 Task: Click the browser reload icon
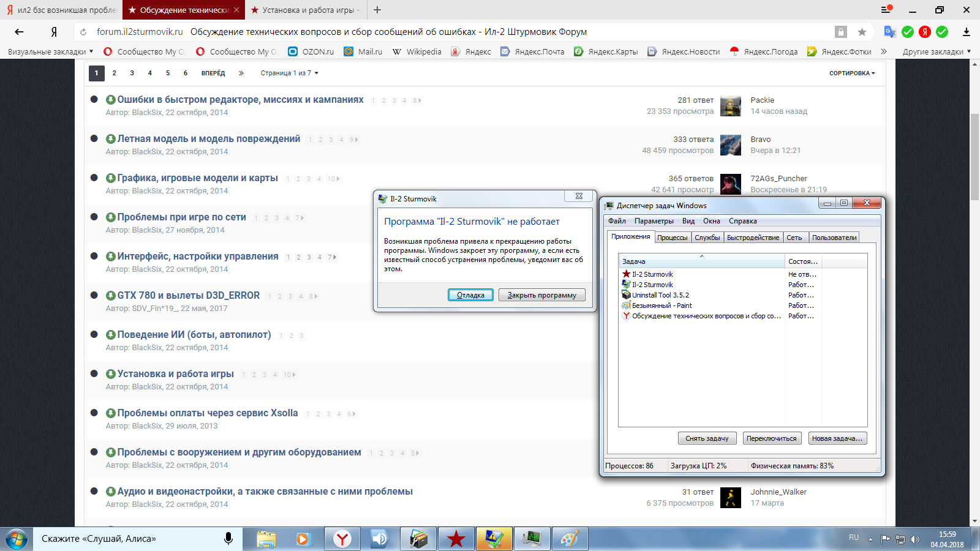pos(83,32)
